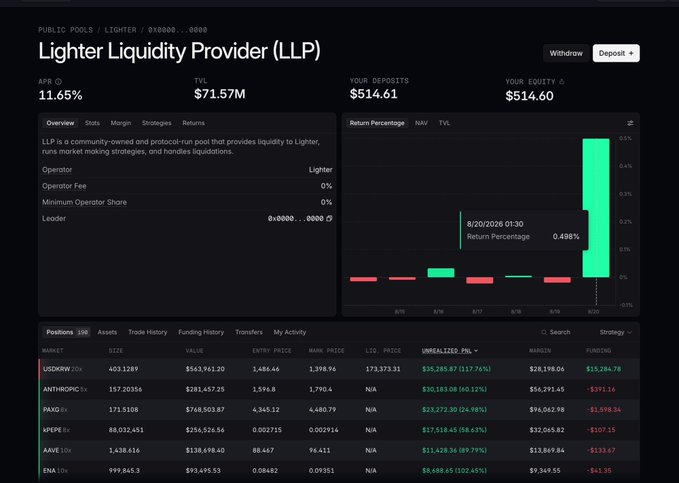The height and width of the screenshot is (483, 679).
Task: Click the 88,032,451 size cell
Action: [126, 430]
